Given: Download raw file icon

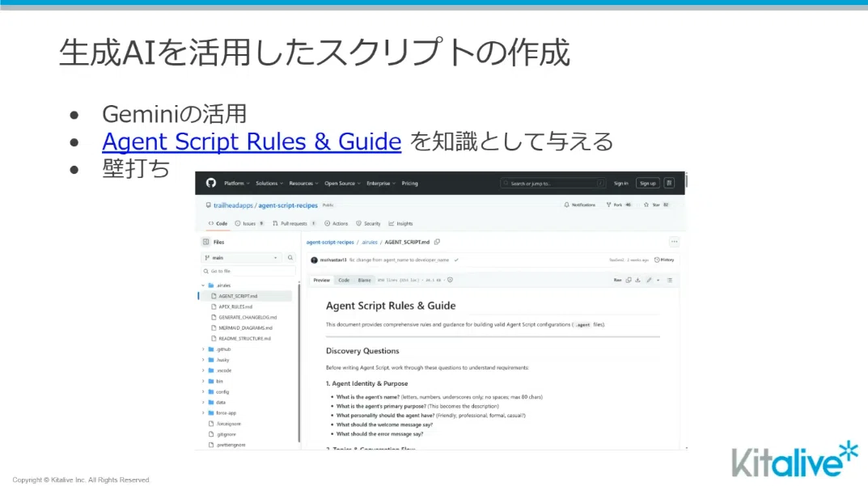Looking at the screenshot, I should pos(637,280).
